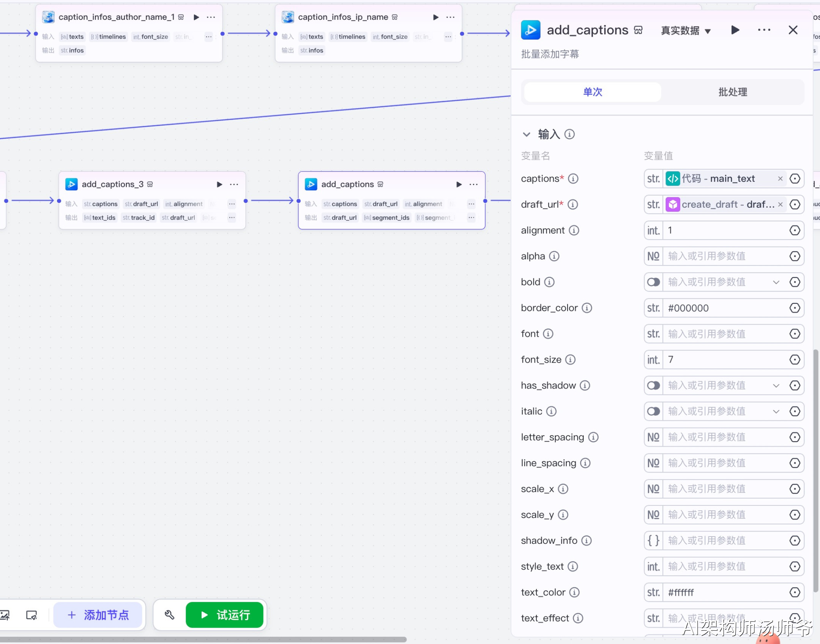
Task: Click the info icon beside captions
Action: [573, 178]
